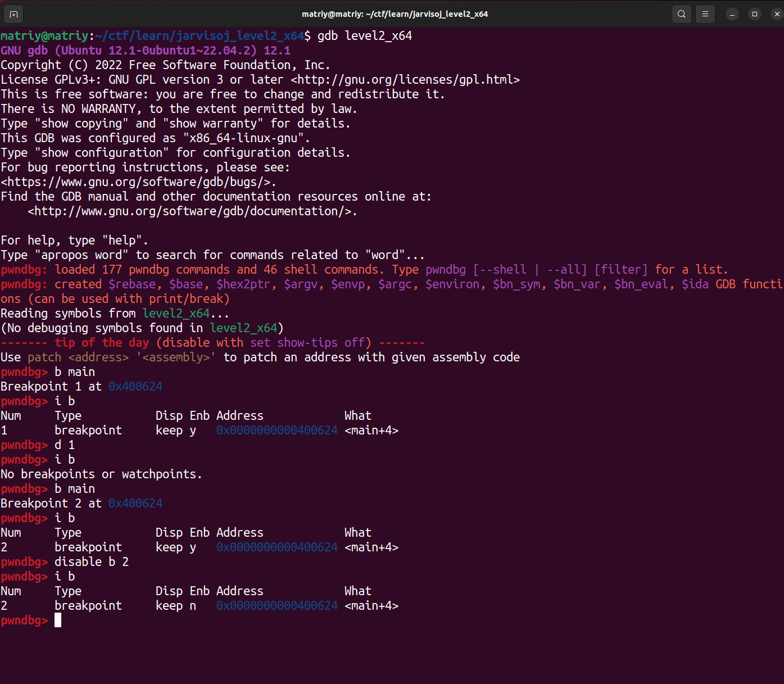Open the GDB bugs reporting URL
The height and width of the screenshot is (684, 784).
pyautogui.click(x=138, y=182)
